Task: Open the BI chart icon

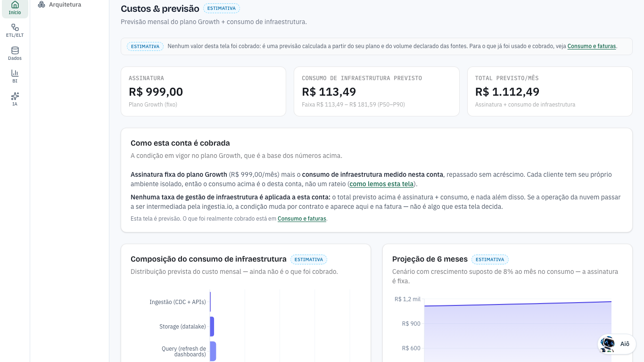Action: point(15,73)
